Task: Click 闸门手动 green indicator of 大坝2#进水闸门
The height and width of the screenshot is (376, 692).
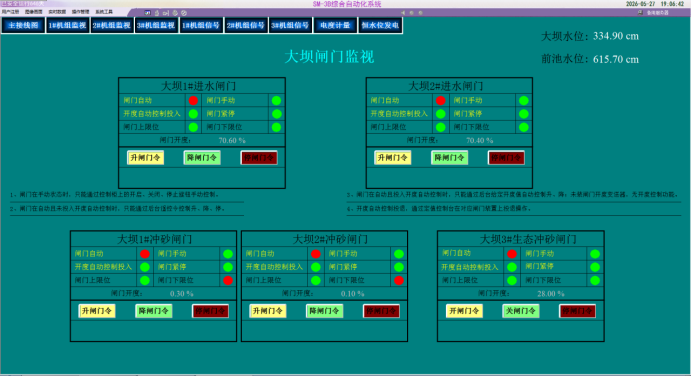Action: click(x=523, y=101)
